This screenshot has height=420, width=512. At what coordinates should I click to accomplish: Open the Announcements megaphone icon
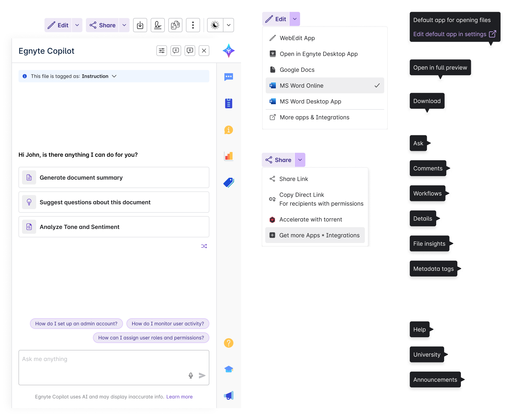229,396
